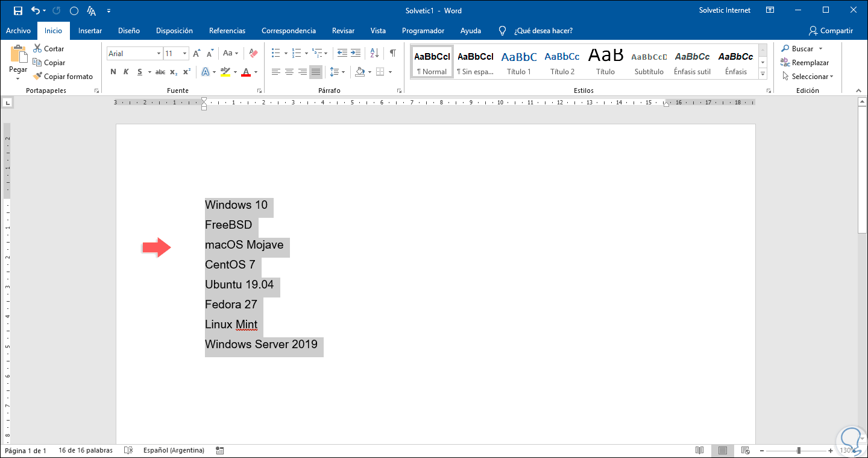This screenshot has width=868, height=458.
Task: Open the Fuente dialog launcher
Action: point(260,91)
